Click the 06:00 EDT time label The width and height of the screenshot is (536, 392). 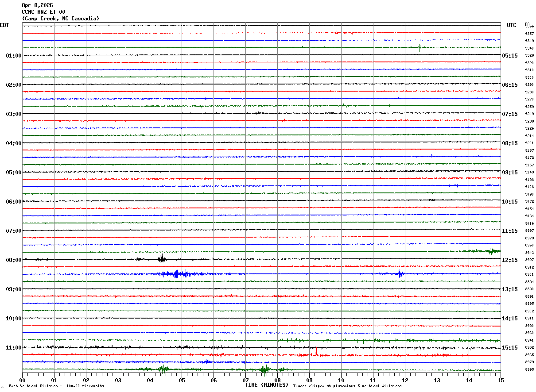pyautogui.click(x=14, y=202)
